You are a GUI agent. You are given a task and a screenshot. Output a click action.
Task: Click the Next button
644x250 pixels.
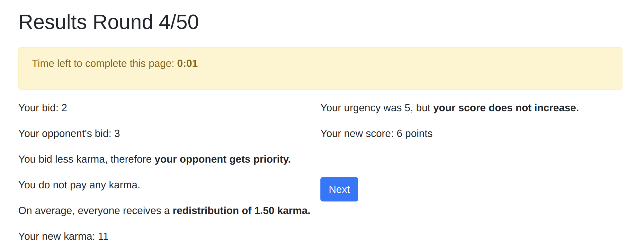tap(339, 189)
